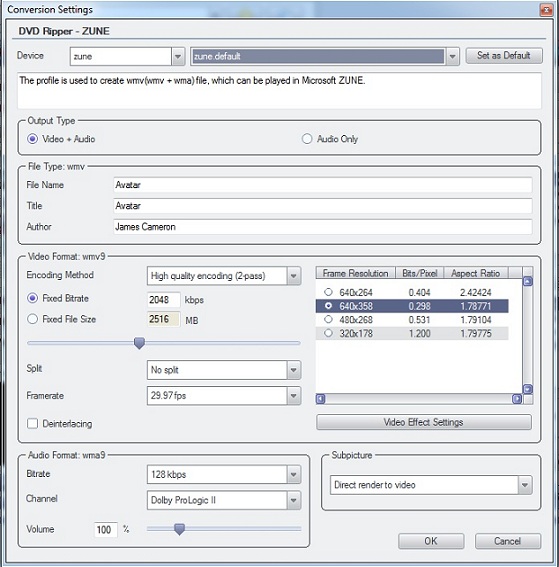Viewport: 559px width, 567px height.
Task: Open Video Effect Settings
Action: [x=424, y=422]
